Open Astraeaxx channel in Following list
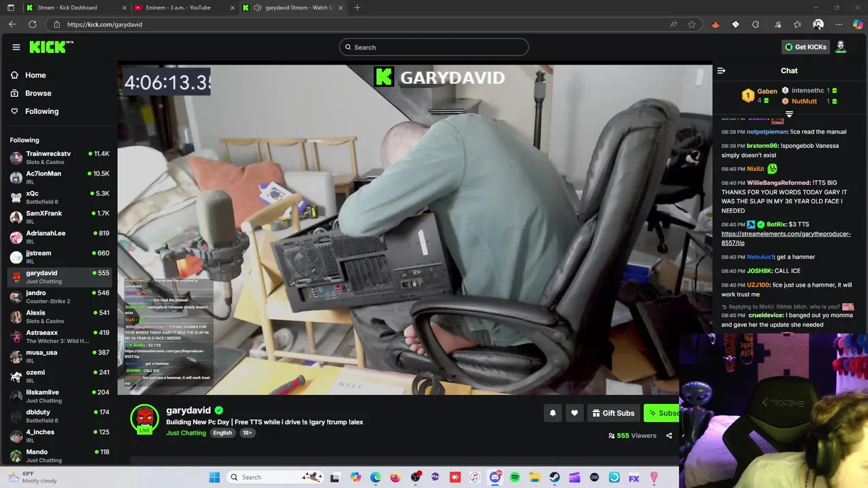Viewport: 868px width, 488px height. (60, 336)
